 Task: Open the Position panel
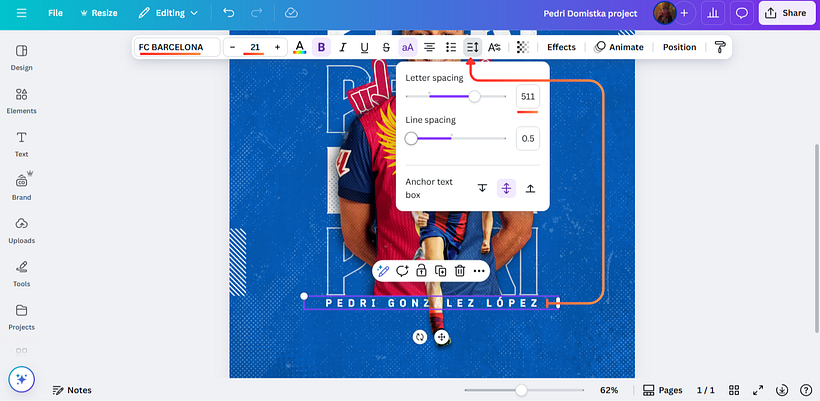679,47
